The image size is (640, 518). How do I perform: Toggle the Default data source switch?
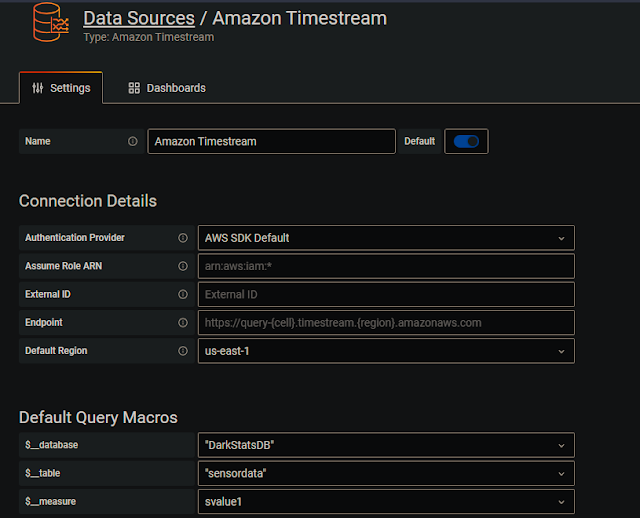click(466, 141)
